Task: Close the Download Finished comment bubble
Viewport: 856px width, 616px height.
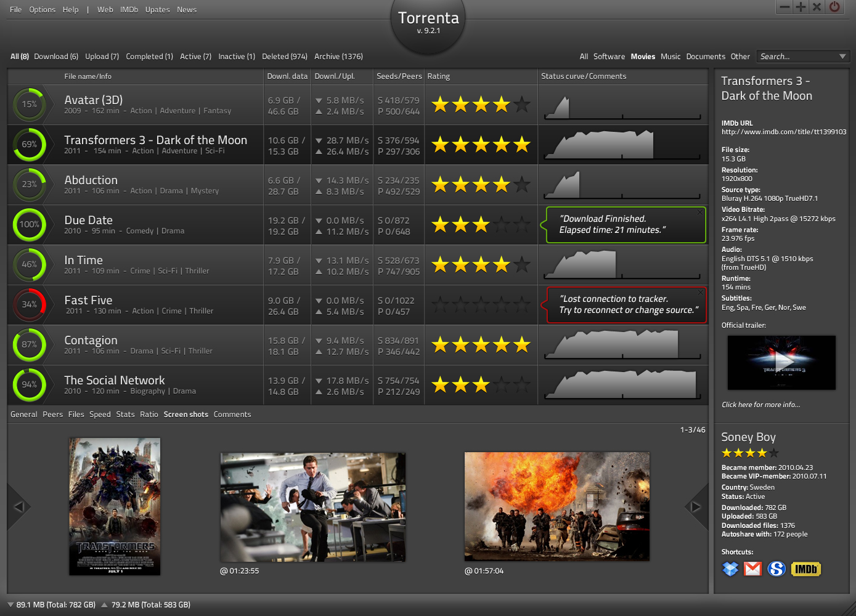Action: [700, 213]
